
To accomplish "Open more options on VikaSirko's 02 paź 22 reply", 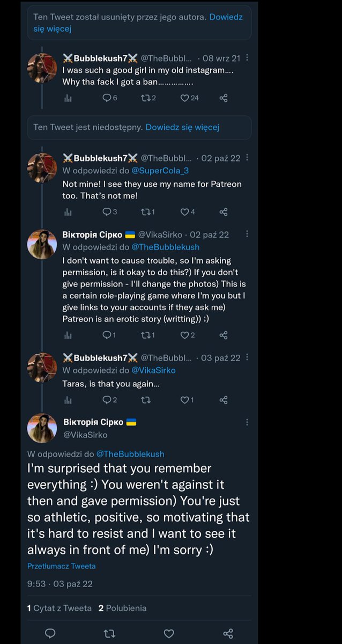I will [x=247, y=235].
